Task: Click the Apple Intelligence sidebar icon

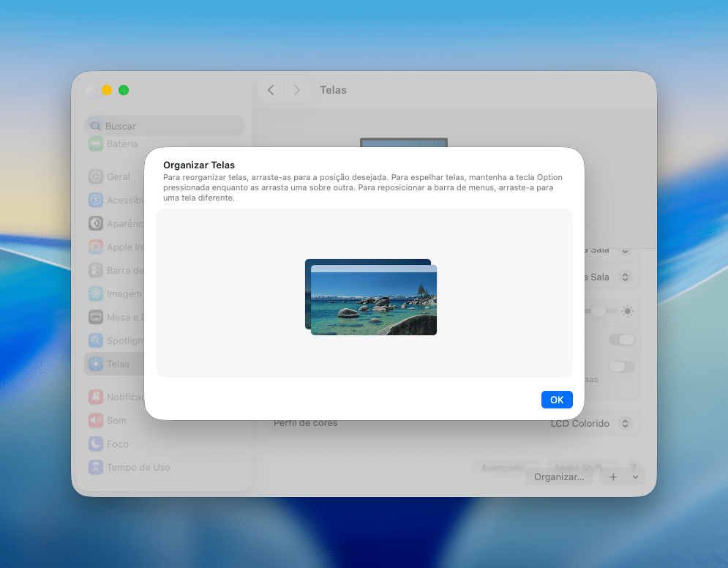Action: (x=96, y=247)
